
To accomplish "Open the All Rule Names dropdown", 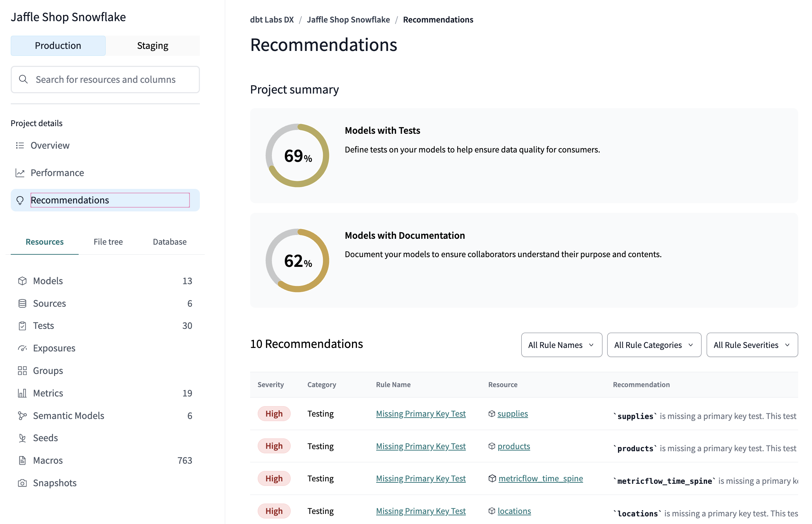I will click(x=561, y=345).
